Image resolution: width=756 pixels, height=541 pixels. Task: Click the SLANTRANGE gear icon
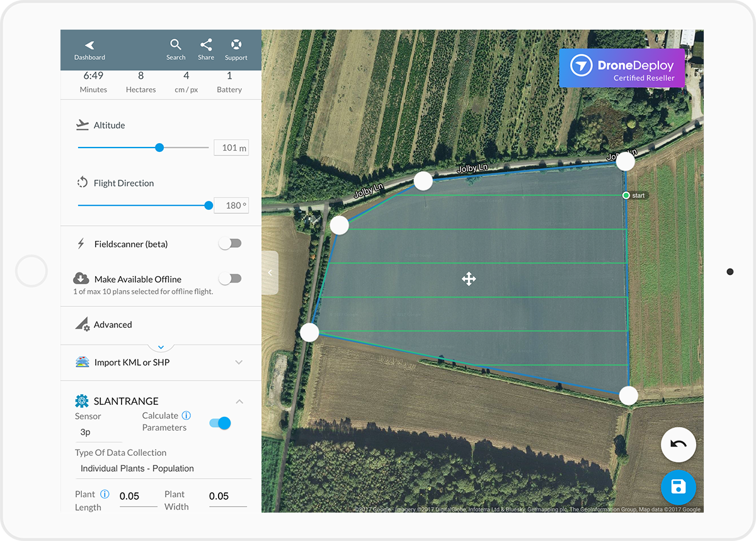[x=82, y=401]
